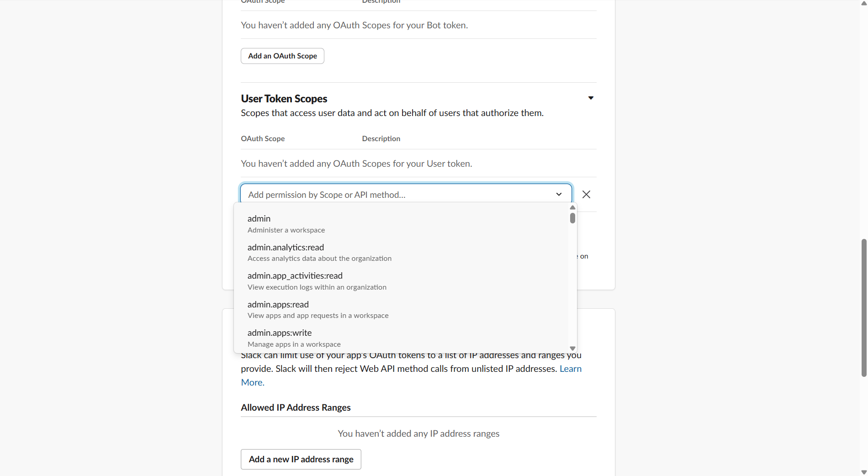
Task: Click the OAuth Scope column header
Action: (x=263, y=138)
